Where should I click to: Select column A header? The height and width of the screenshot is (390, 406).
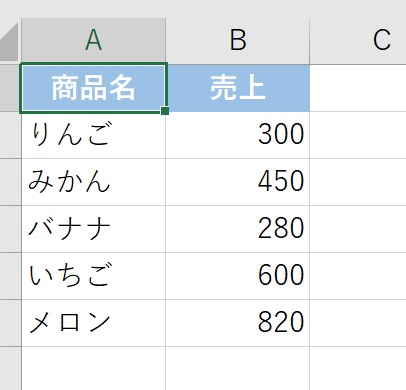(x=94, y=40)
